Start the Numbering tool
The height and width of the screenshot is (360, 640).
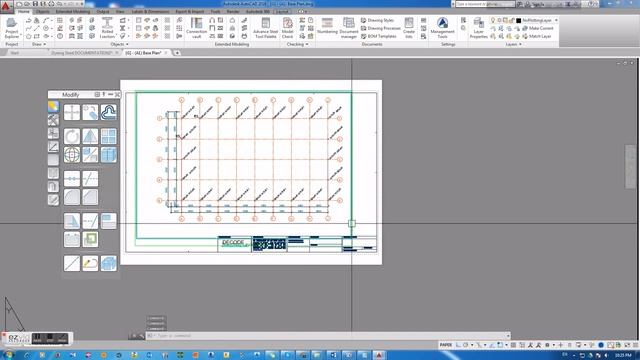pyautogui.click(x=327, y=25)
